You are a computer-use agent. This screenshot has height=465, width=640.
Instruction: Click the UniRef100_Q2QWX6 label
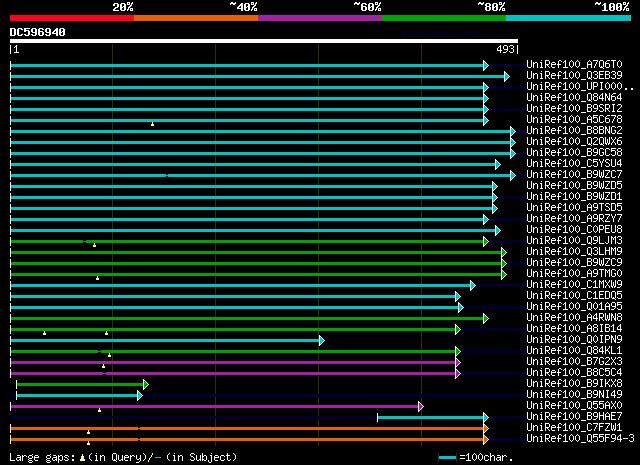tap(574, 142)
